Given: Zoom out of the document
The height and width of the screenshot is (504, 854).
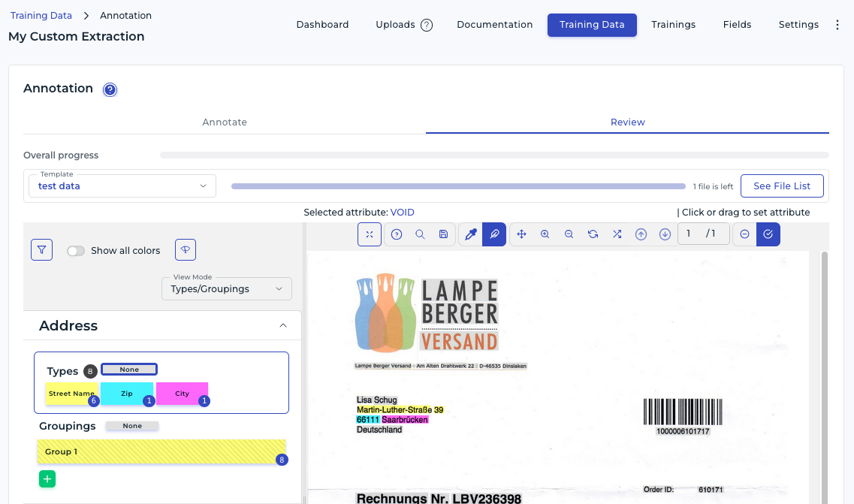Looking at the screenshot, I should pyautogui.click(x=569, y=234).
